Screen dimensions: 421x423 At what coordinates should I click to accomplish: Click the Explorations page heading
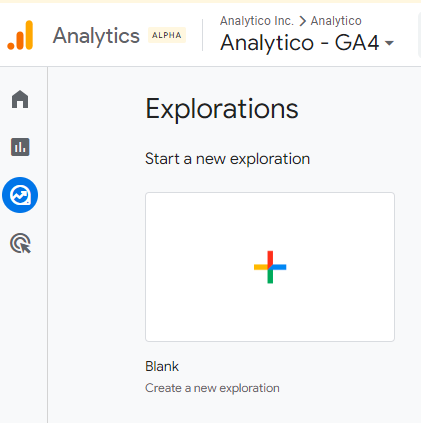click(222, 109)
